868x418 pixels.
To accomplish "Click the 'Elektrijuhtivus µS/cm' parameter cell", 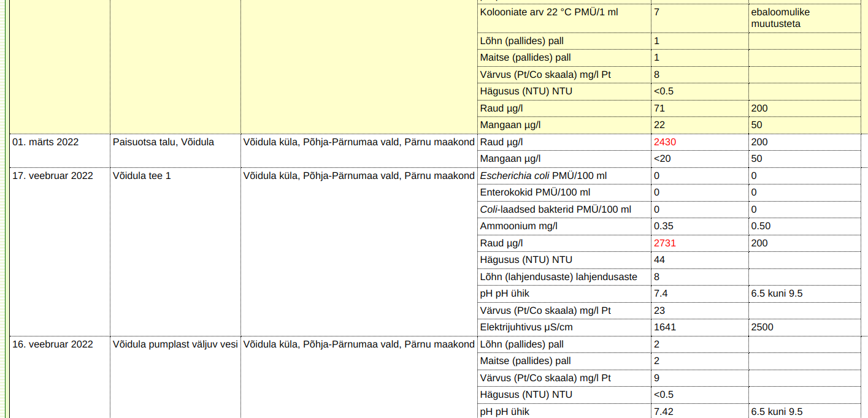I will (564, 327).
